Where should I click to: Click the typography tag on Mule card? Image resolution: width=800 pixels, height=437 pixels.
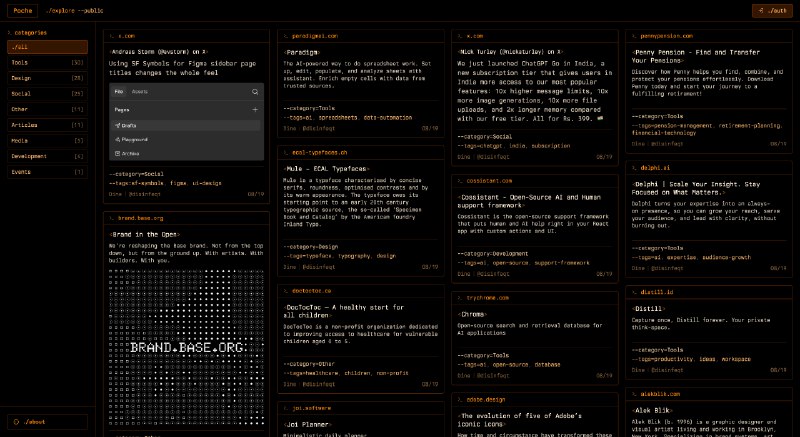[356, 256]
